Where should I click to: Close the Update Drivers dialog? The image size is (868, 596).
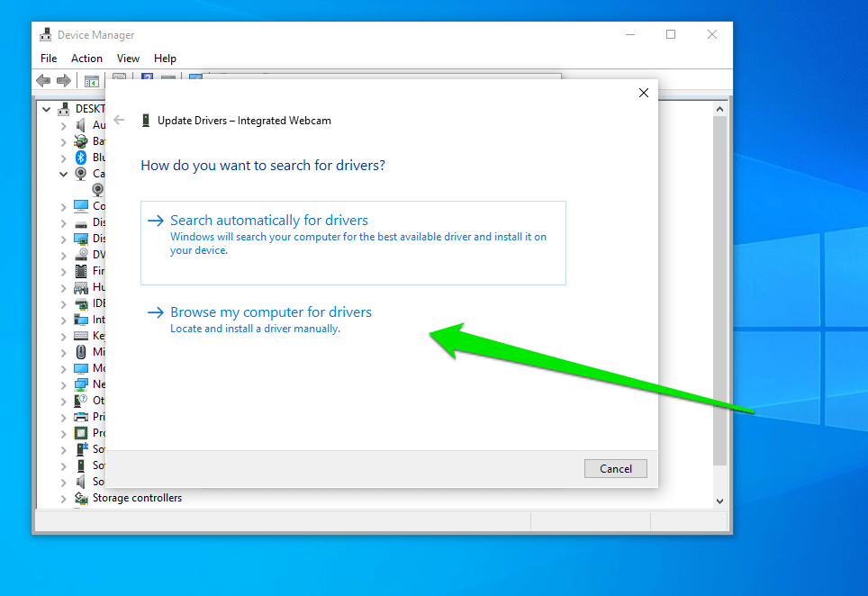tap(643, 93)
